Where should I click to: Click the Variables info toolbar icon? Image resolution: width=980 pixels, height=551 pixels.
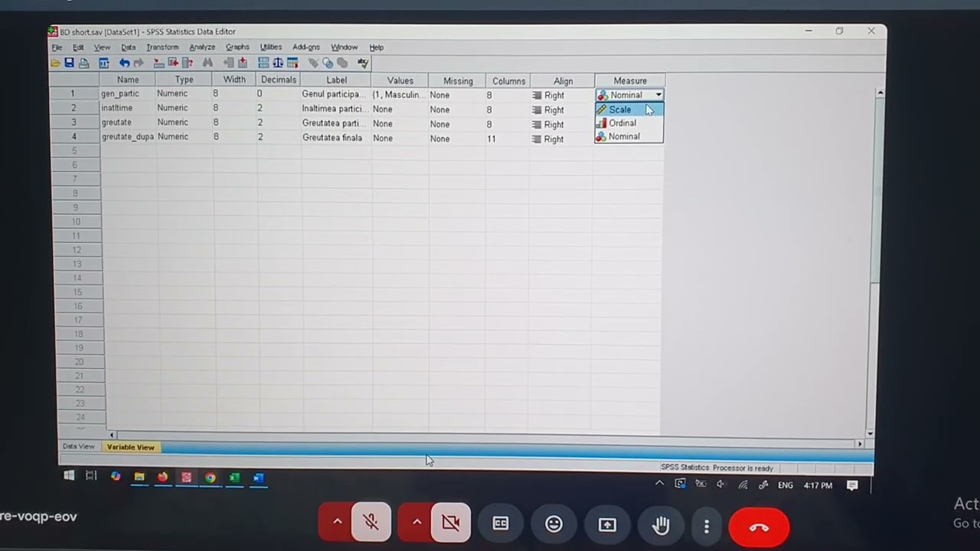[188, 64]
